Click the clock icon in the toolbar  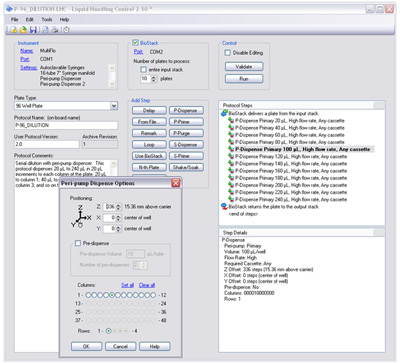(66, 30)
